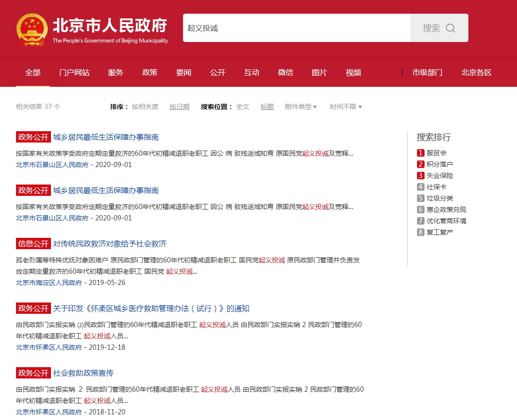Sort results by 按日期
517x420 pixels.
coord(179,107)
